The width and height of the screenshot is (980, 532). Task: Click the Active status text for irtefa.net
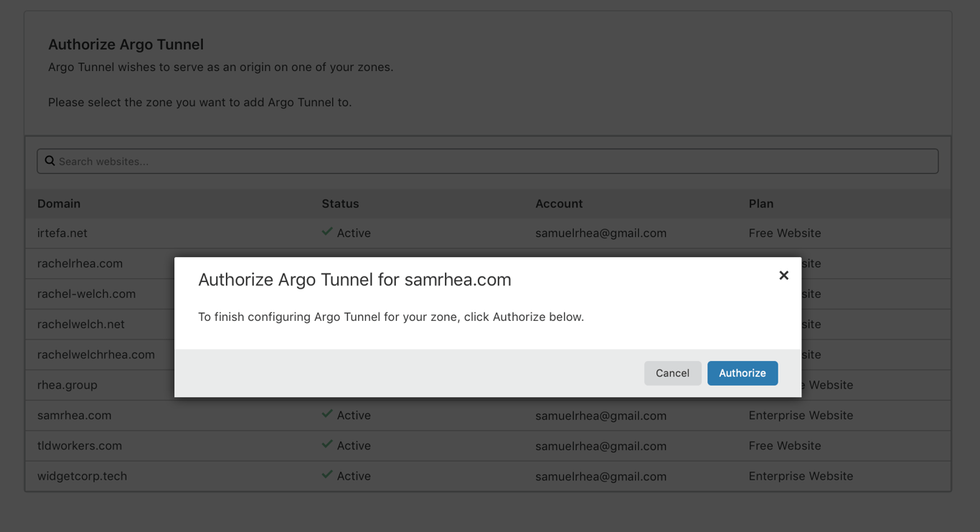(354, 233)
